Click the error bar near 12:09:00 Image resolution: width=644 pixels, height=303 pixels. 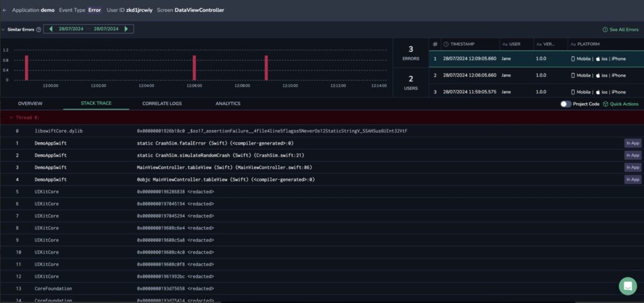click(266, 68)
